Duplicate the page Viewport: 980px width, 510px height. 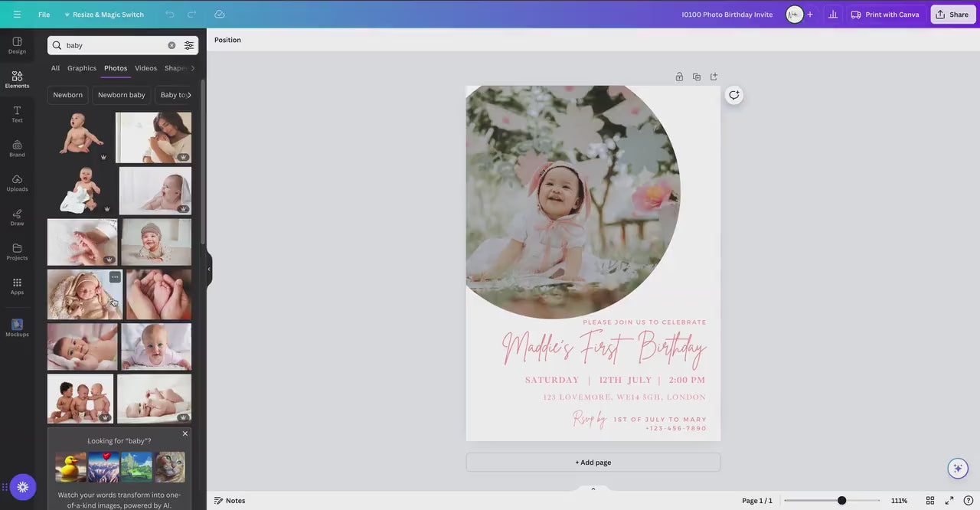(x=697, y=77)
